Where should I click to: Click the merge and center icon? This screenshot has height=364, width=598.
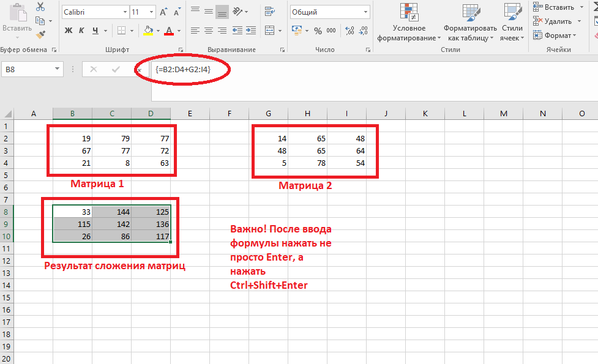(x=270, y=31)
